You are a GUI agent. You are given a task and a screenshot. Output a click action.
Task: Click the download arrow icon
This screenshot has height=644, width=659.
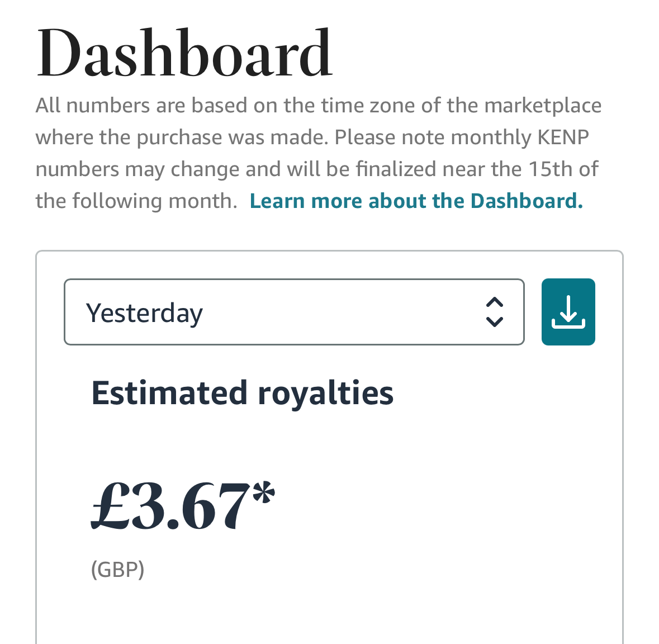568,312
